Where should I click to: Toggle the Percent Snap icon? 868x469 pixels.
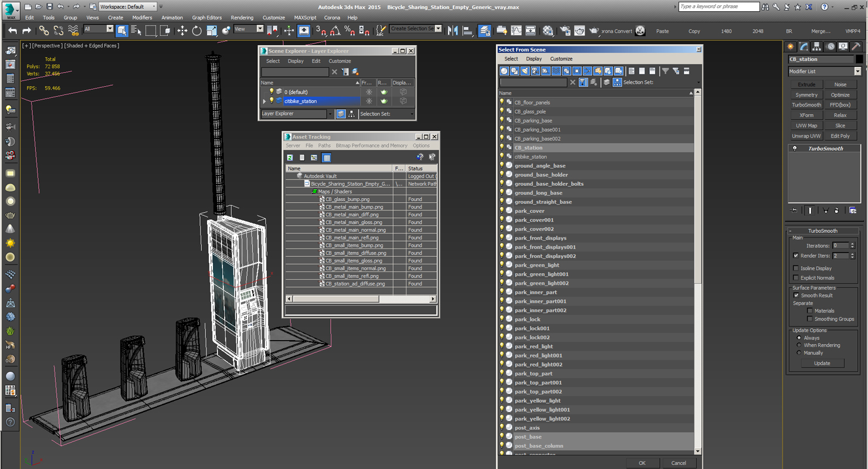point(349,30)
